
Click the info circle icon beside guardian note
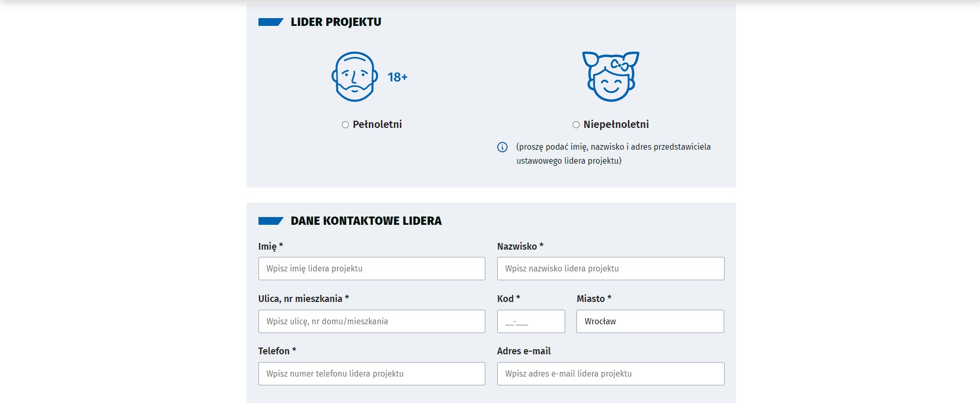502,147
